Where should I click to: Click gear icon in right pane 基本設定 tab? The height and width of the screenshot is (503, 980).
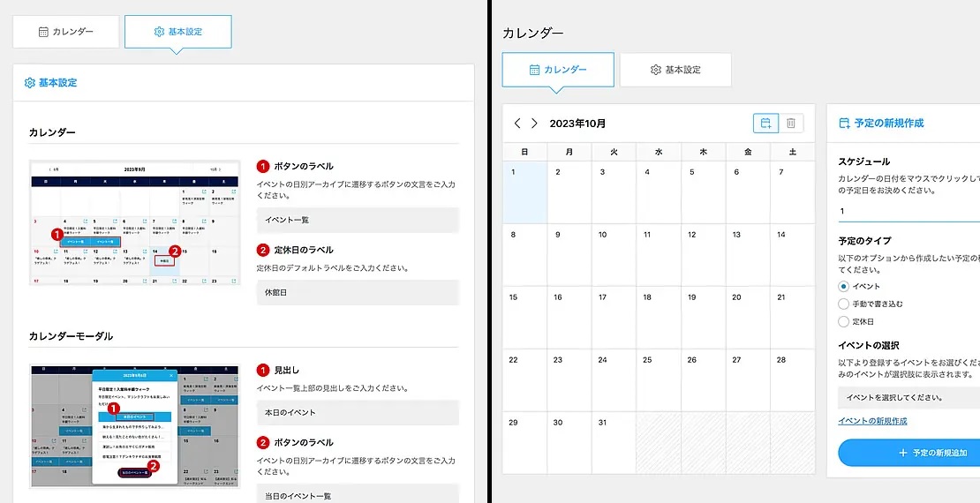pyautogui.click(x=656, y=70)
